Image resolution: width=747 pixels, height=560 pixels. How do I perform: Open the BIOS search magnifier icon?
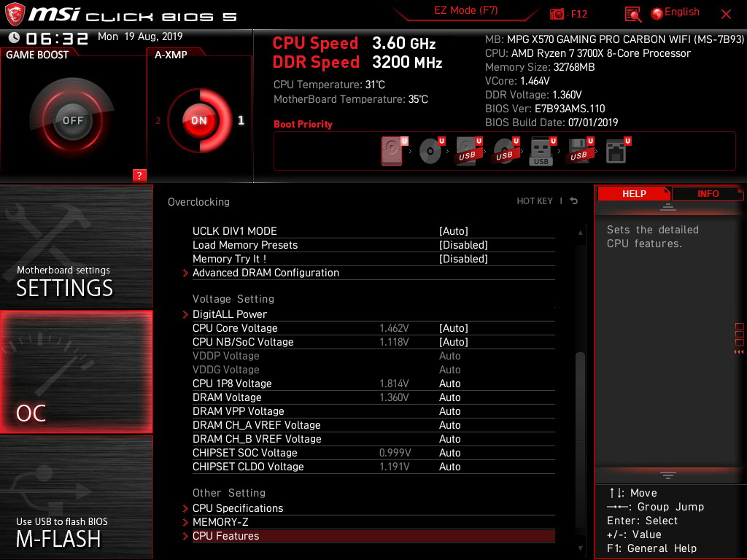(632, 15)
